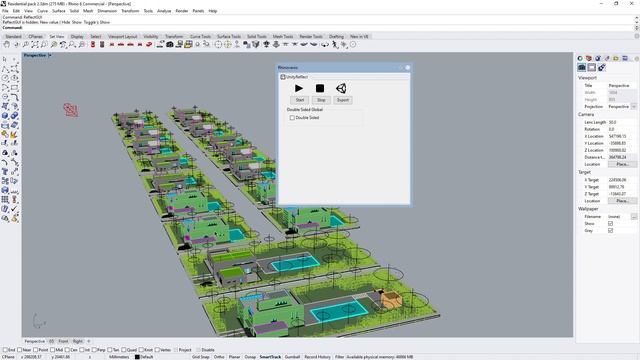
Task: Click the Zoom Extents toolbar icon
Action: (x=35, y=44)
